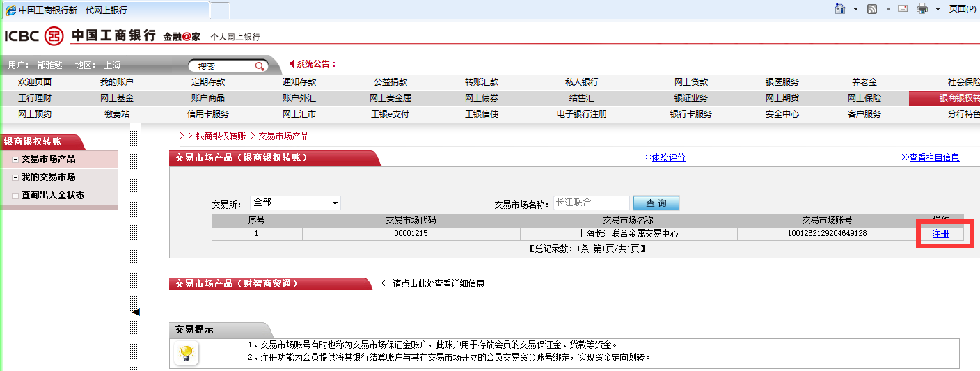Click the 查询 button
Image resolution: width=980 pixels, height=371 pixels.
[x=656, y=203]
